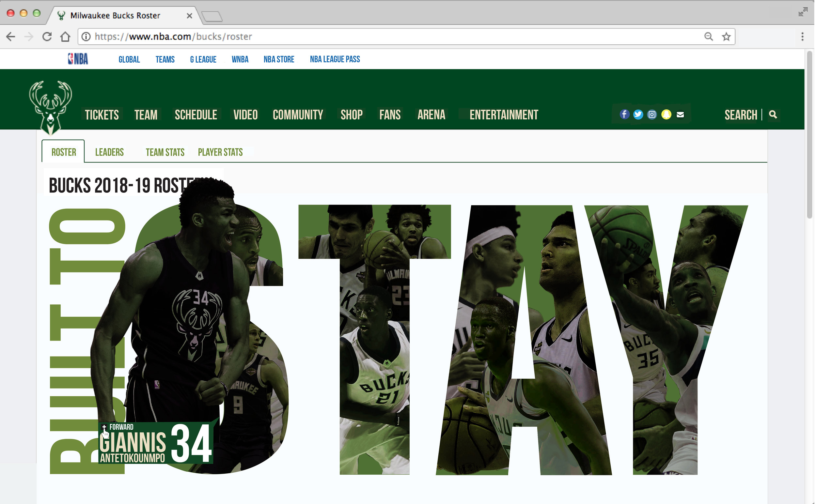Open the TEAMS link

pyautogui.click(x=165, y=59)
